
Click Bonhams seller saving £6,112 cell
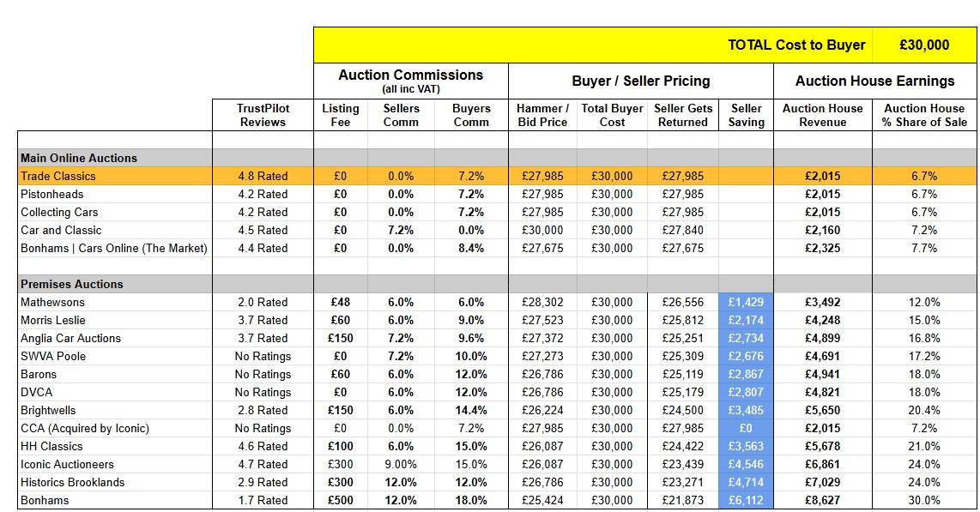click(746, 500)
